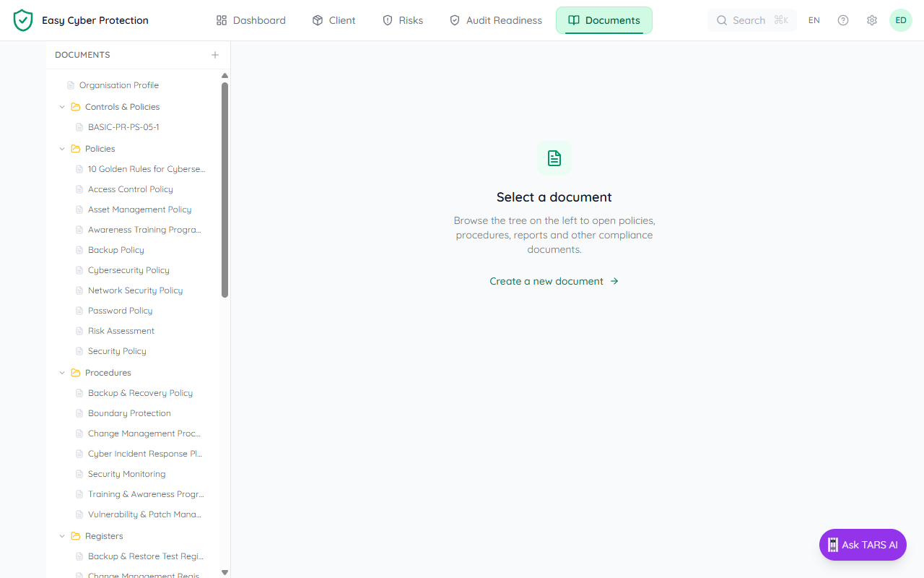This screenshot has width=924, height=578.
Task: Open Backup & Recovery Policy
Action: [141, 393]
